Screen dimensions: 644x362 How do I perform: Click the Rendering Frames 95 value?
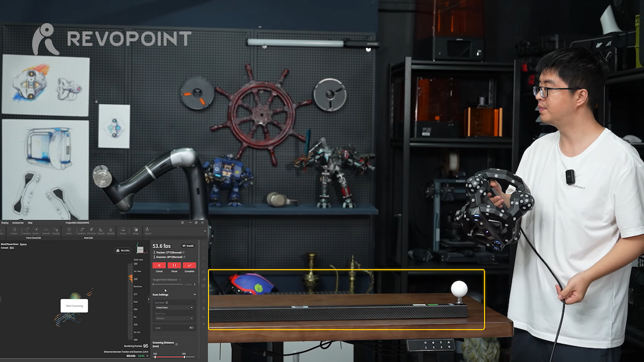[146, 346]
